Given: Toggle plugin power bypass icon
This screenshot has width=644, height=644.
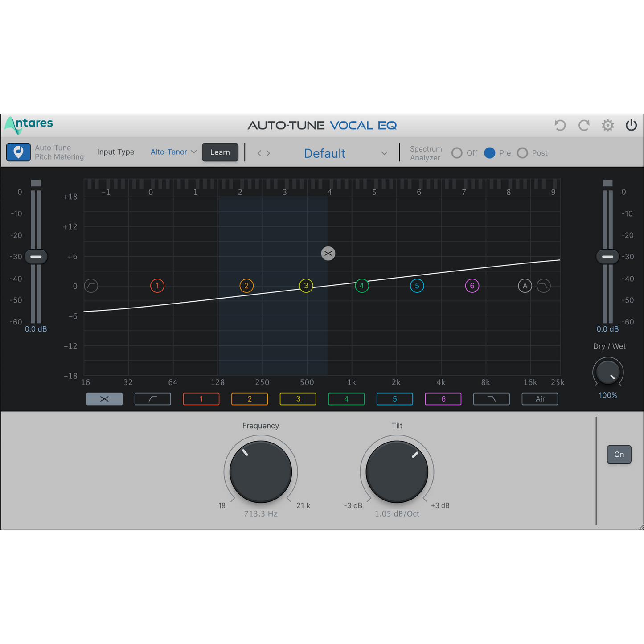Looking at the screenshot, I should 631,126.
